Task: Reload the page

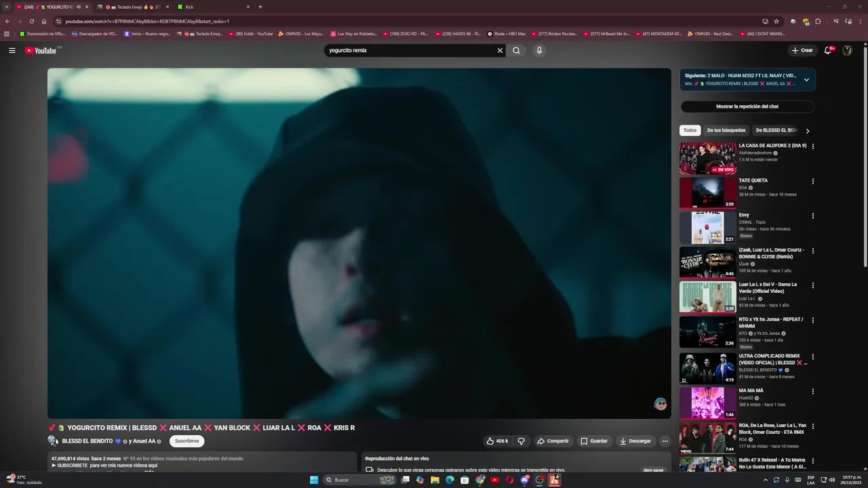Action: (x=31, y=21)
